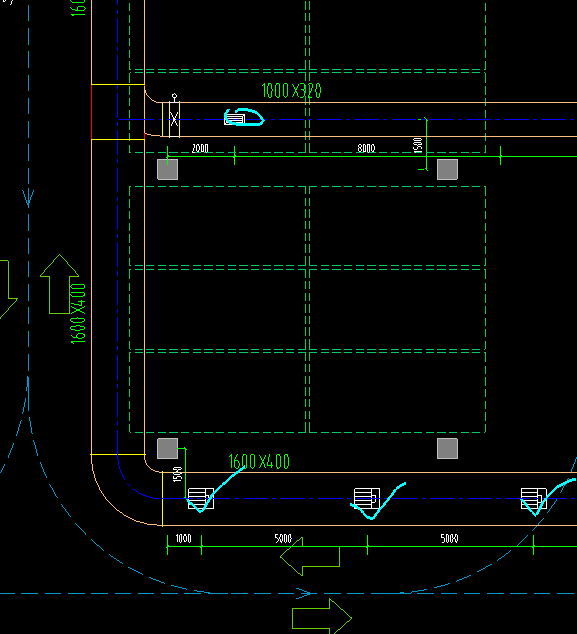Select the rightmost checked diffuser in lower duct

click(x=534, y=499)
